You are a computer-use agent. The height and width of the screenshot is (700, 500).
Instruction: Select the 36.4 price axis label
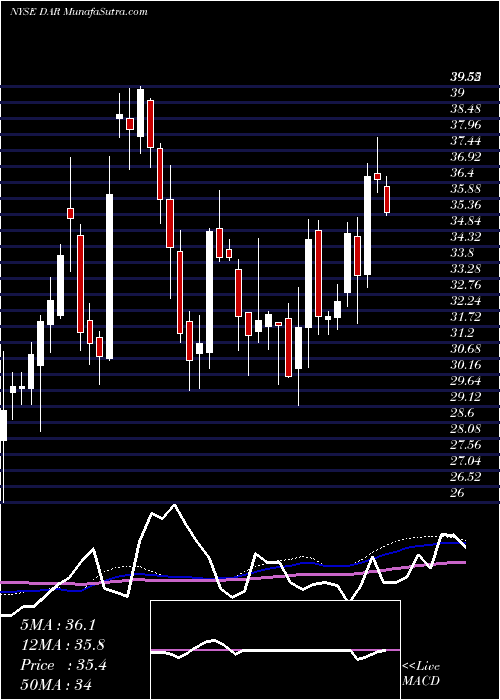pyautogui.click(x=462, y=173)
